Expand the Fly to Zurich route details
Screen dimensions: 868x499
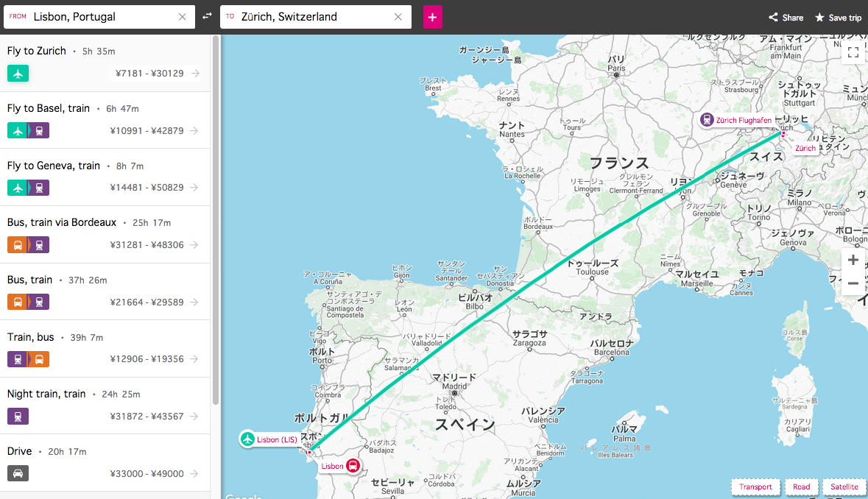click(x=105, y=63)
